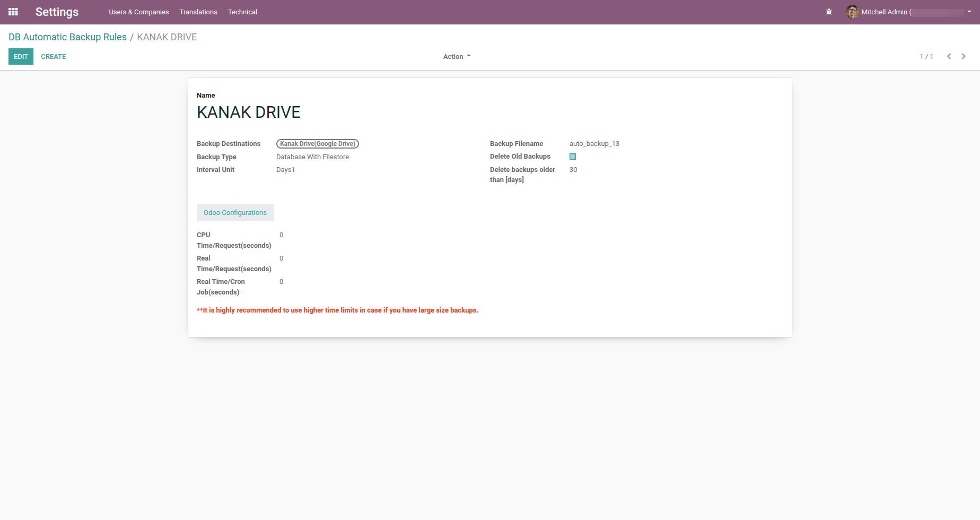Click the Create button

tap(54, 56)
